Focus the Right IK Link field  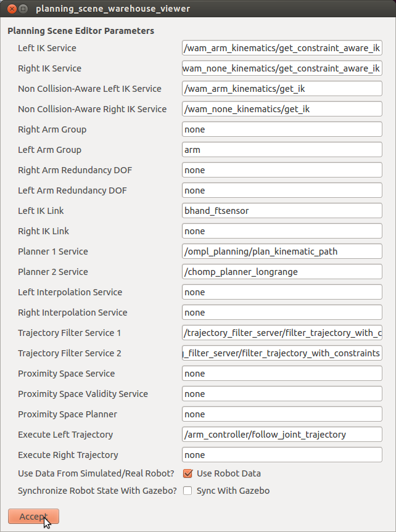point(282,231)
